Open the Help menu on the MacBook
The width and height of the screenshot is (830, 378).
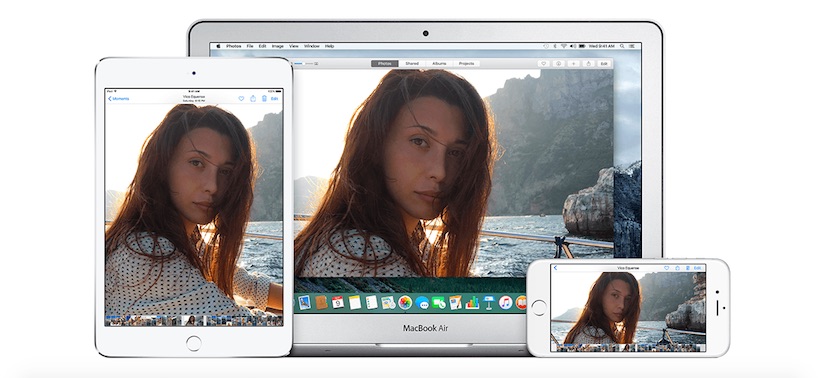click(329, 46)
